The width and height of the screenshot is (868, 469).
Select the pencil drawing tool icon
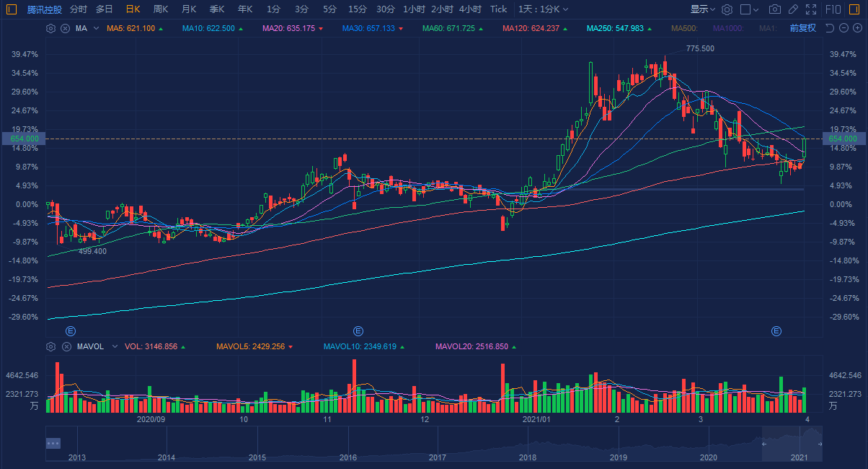[x=793, y=9]
